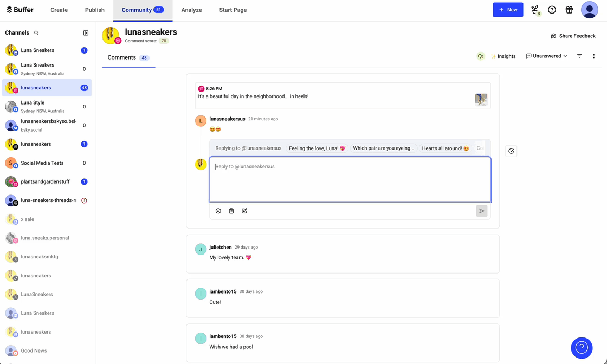Click 'Wish we had a pool' comment text
This screenshot has height=364, width=607.
[231, 347]
